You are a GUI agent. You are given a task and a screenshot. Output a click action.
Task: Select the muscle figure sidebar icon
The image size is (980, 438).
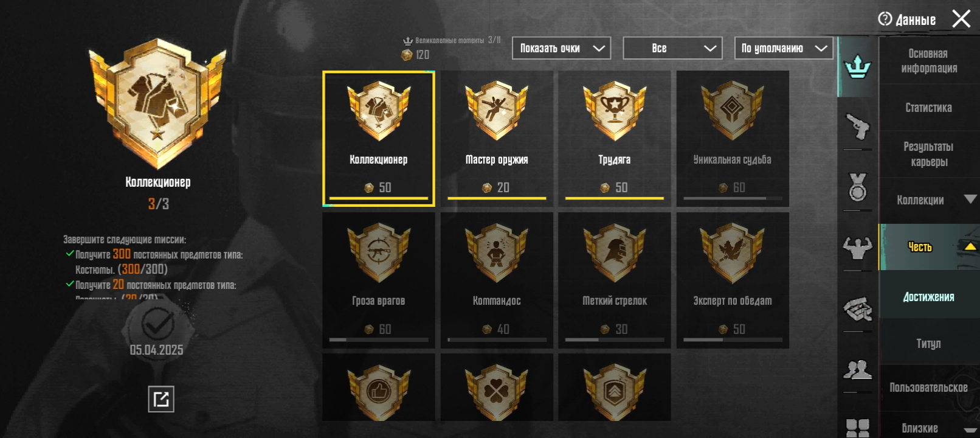(x=858, y=247)
